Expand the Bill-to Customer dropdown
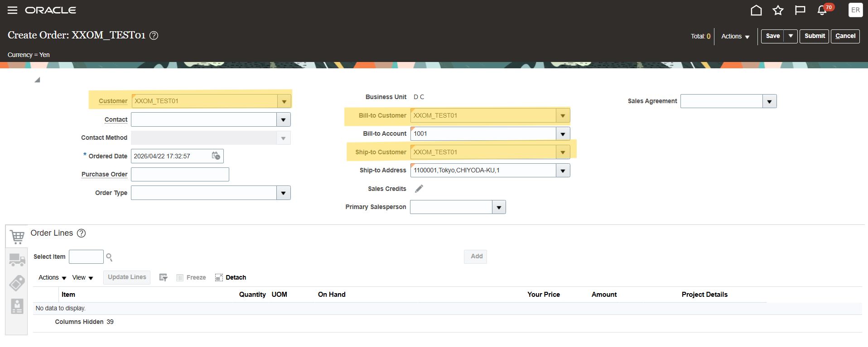Viewport: 868px width, 347px height. coord(563,115)
